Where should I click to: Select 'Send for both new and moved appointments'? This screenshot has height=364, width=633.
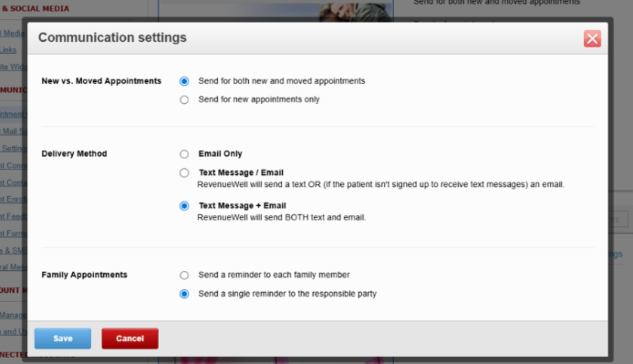pos(184,81)
